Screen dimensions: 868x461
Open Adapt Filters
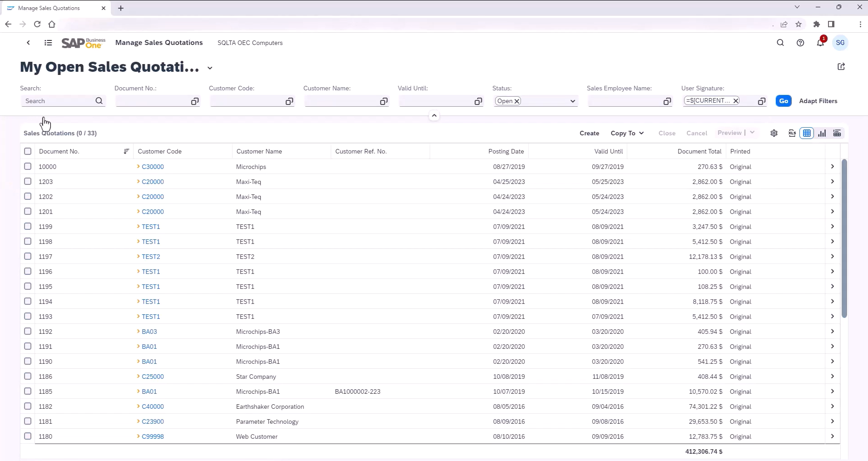[x=818, y=101]
